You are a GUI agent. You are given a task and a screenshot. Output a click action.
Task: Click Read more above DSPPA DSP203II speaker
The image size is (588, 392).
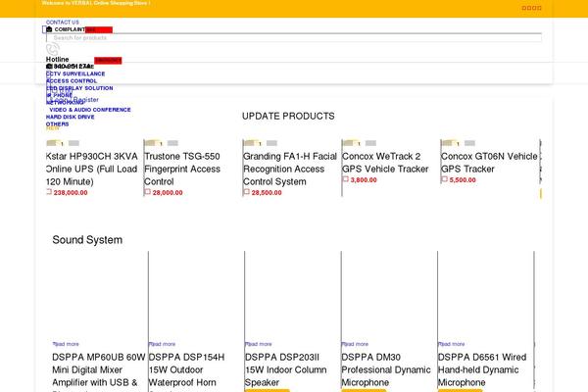tap(259, 344)
